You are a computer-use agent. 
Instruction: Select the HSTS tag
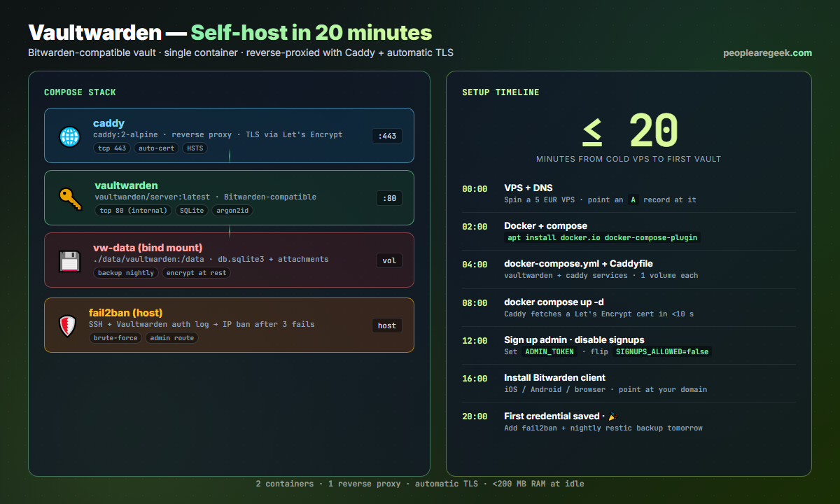click(195, 148)
